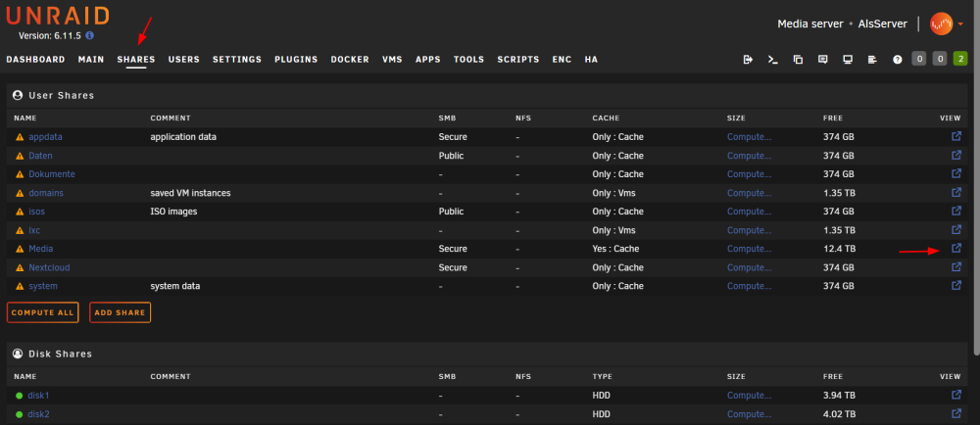Screen dimensions: 980x425
Task: Open the domains share link
Action: point(46,193)
